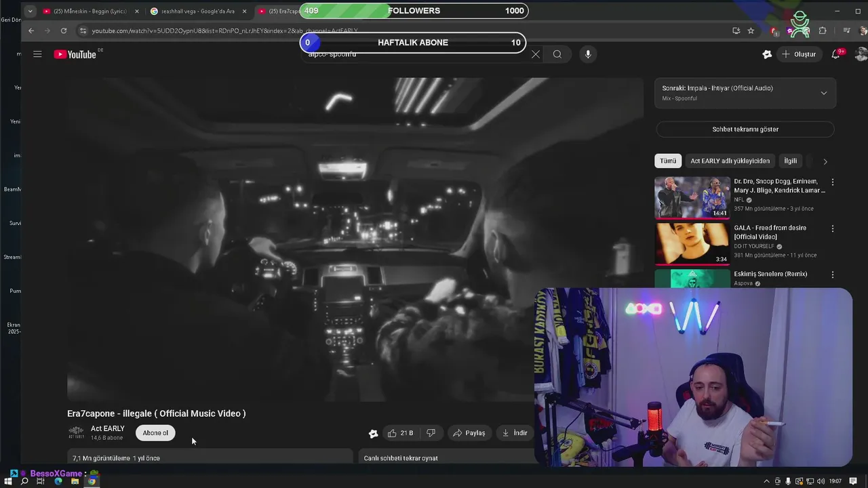Open options menu for Eskimiş Senelere video
868x488 pixels.
(833, 274)
